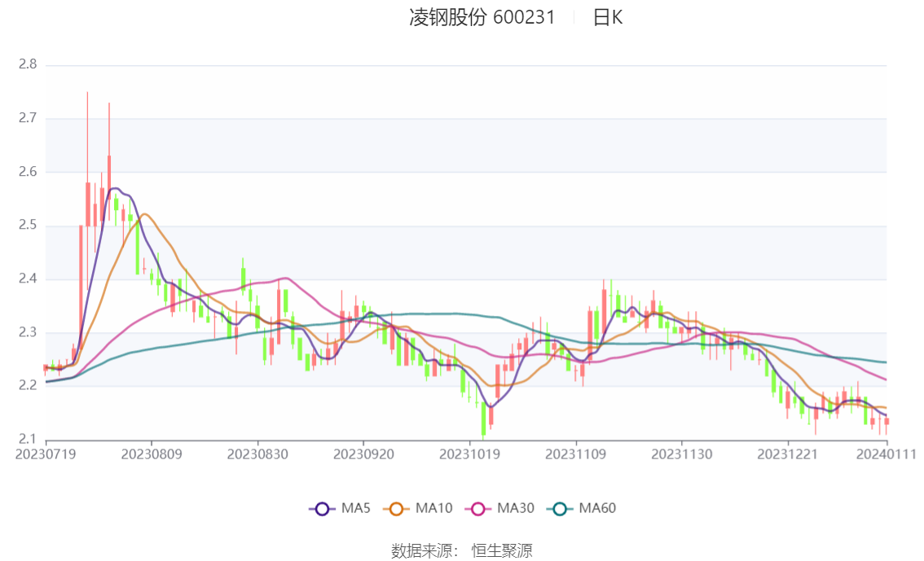Hide the MA10 line using its legend text
The height and width of the screenshot is (561, 924).
433,509
